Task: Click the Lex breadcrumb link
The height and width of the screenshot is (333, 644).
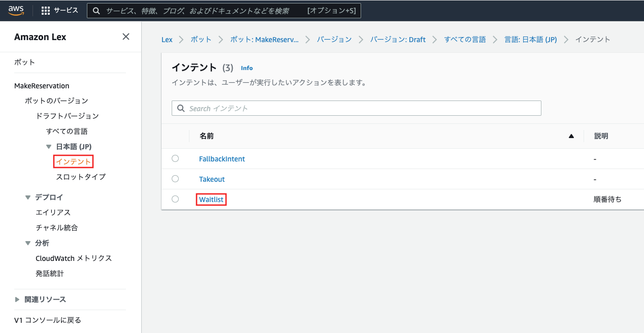Action: [x=167, y=39]
